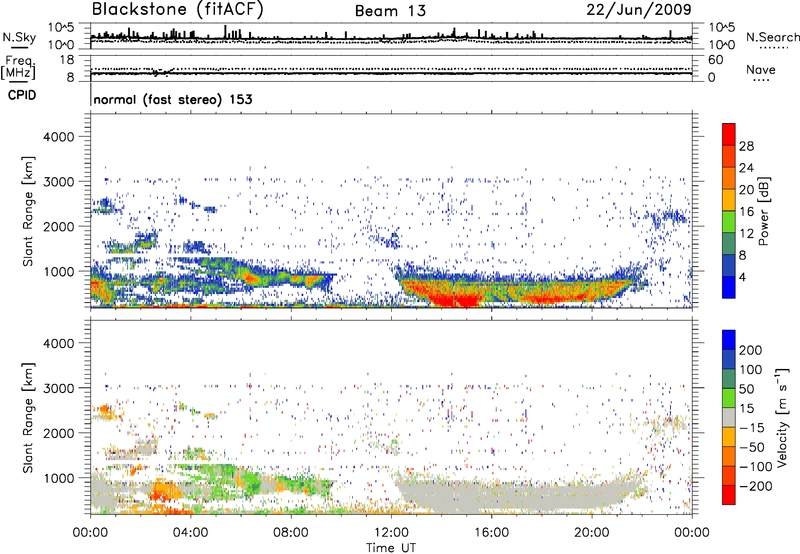This screenshot has width=800, height=554.
Task: Click the "Freq. [MHz]" axis label
Action: tap(18, 68)
